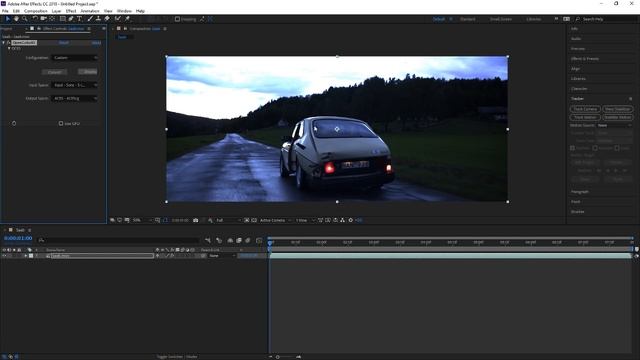640x360 pixels.
Task: Click the Toggle Transparency Grid icon in viewer
Action: [x=254, y=220]
